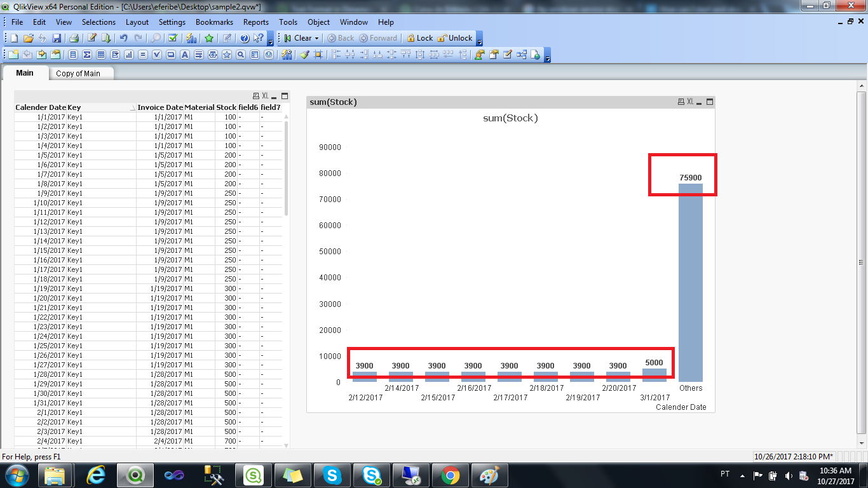Expand the Clear button dropdown arrow
This screenshot has height=488, width=868.
316,38
